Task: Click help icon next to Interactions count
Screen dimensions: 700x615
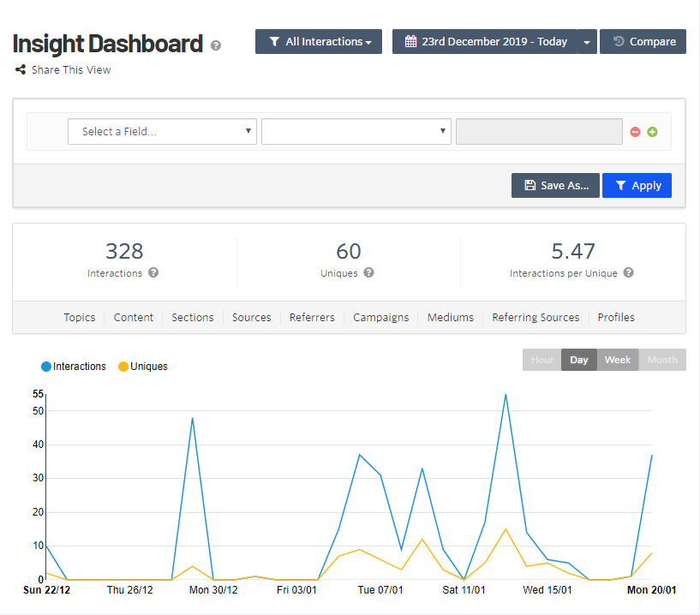Action: 153,273
